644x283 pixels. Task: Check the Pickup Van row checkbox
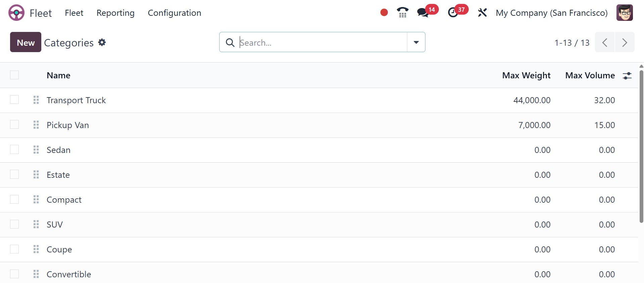[14, 125]
